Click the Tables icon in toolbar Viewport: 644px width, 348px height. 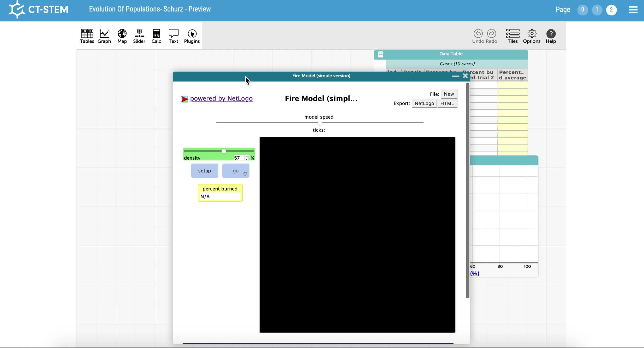tap(87, 36)
